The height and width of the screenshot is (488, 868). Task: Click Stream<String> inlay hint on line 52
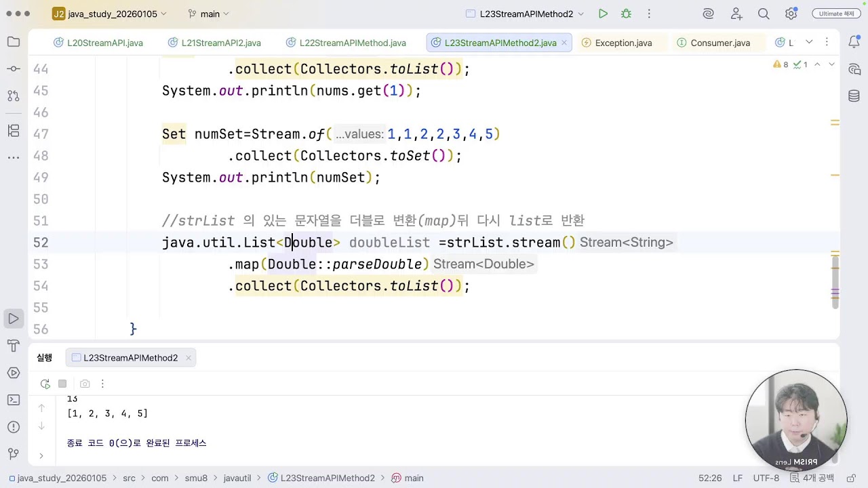pos(627,243)
